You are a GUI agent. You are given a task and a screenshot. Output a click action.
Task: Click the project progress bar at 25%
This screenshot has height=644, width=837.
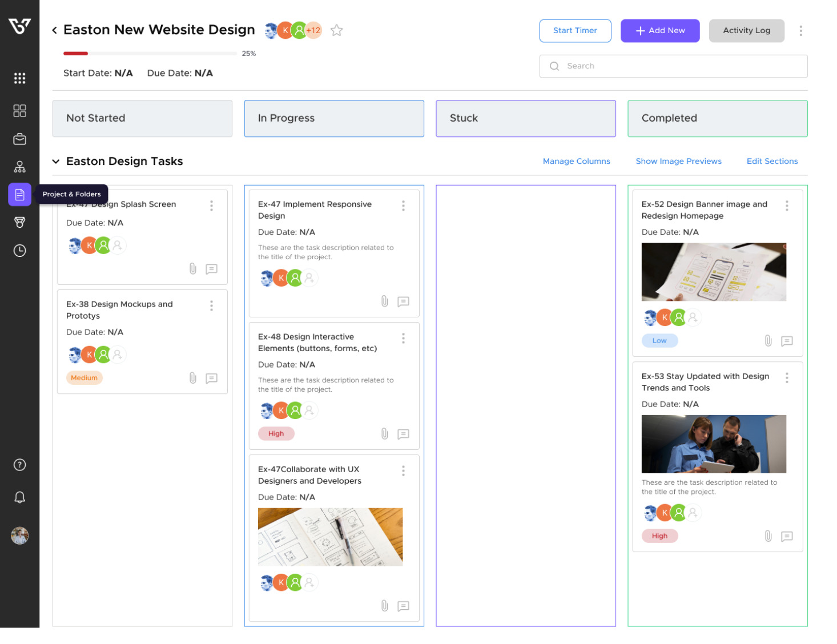pos(150,54)
